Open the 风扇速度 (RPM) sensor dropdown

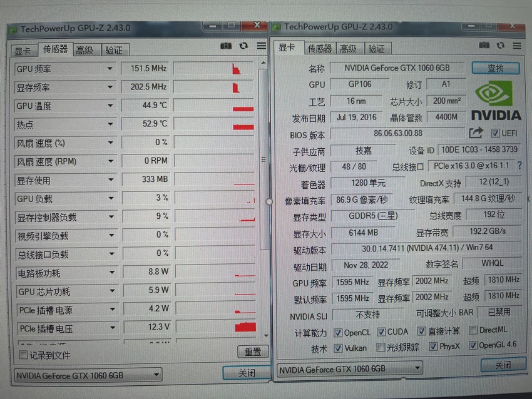point(111,161)
